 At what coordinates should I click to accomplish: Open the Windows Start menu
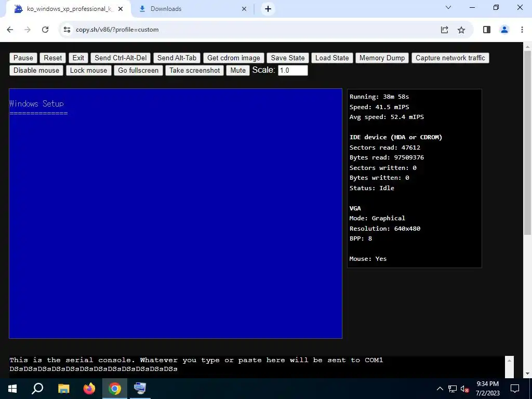(12, 389)
